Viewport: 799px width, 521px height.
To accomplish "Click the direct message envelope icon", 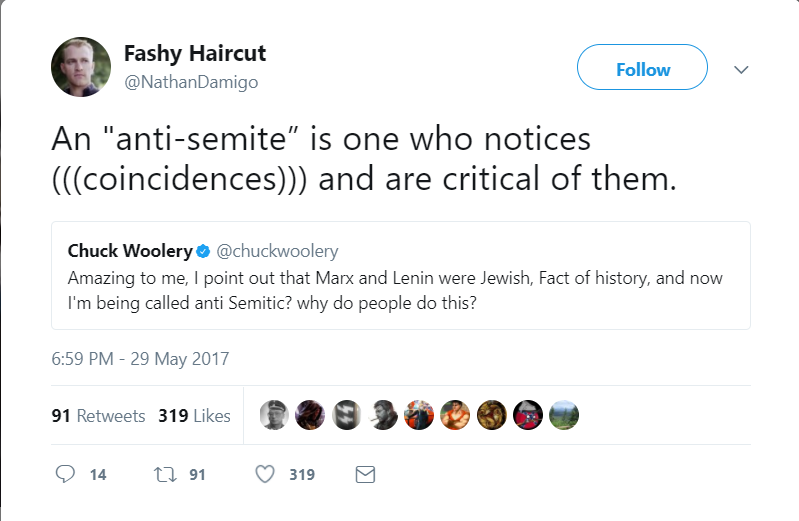I will [x=365, y=475].
